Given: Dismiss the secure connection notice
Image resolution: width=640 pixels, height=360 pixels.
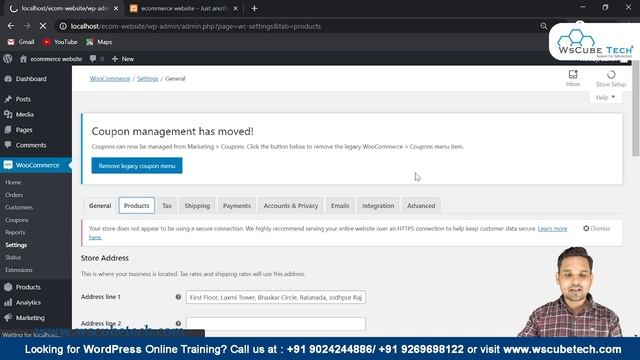Looking at the screenshot, I should pyautogui.click(x=597, y=229).
